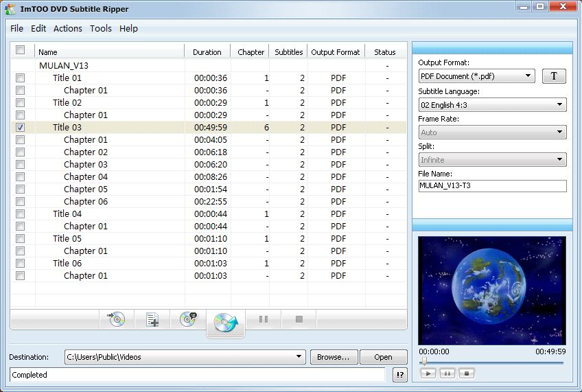Check the Chapter 04 00:08:26 checkbox
This screenshot has width=582, height=392.
(20, 176)
